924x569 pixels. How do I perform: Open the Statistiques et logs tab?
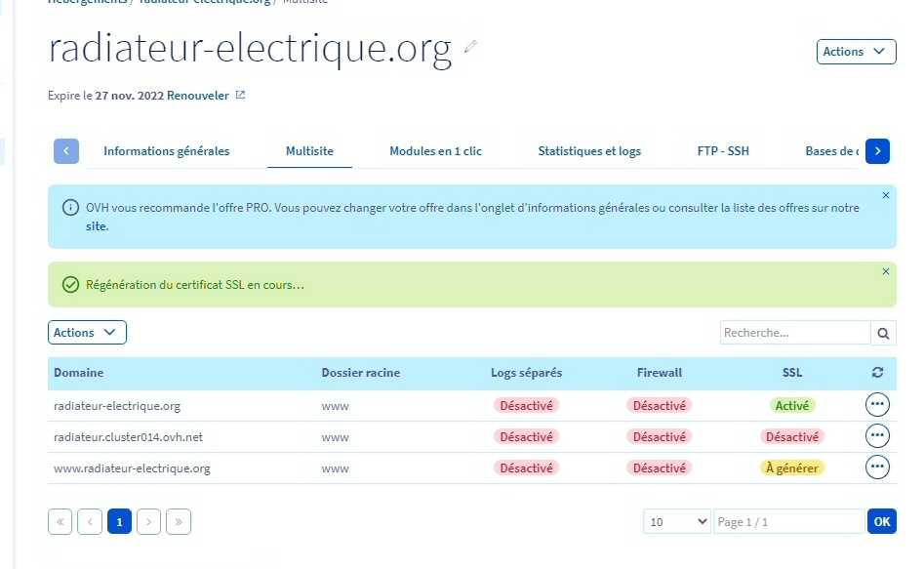pos(589,151)
